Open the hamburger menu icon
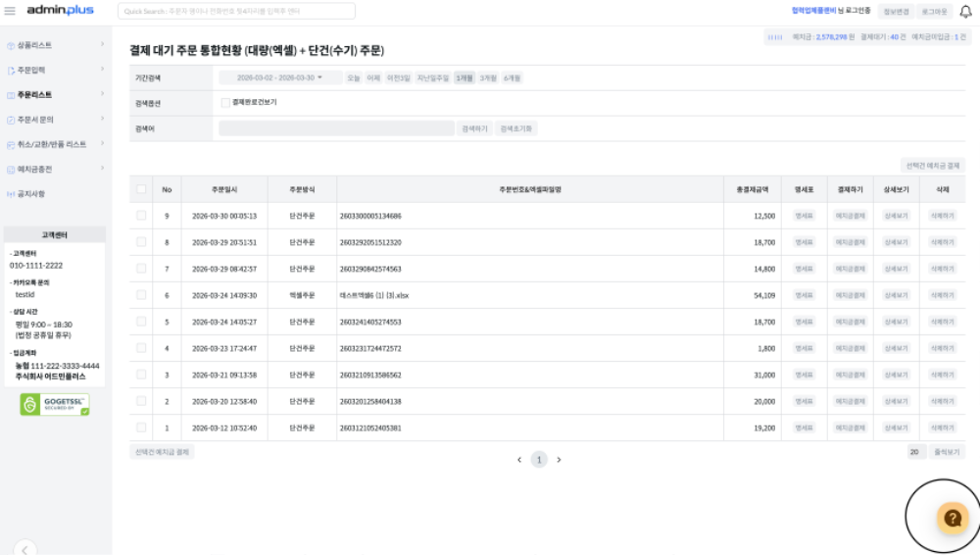 click(10, 11)
